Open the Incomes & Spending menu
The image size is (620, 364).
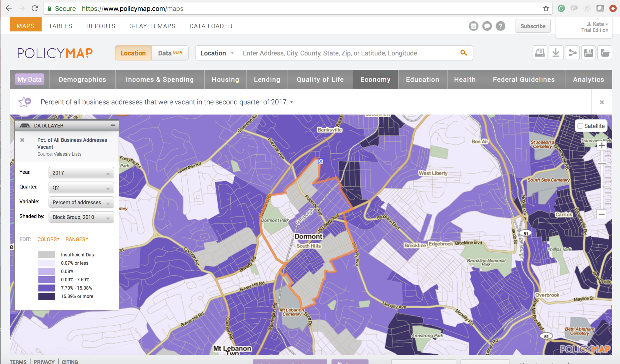pyautogui.click(x=160, y=79)
